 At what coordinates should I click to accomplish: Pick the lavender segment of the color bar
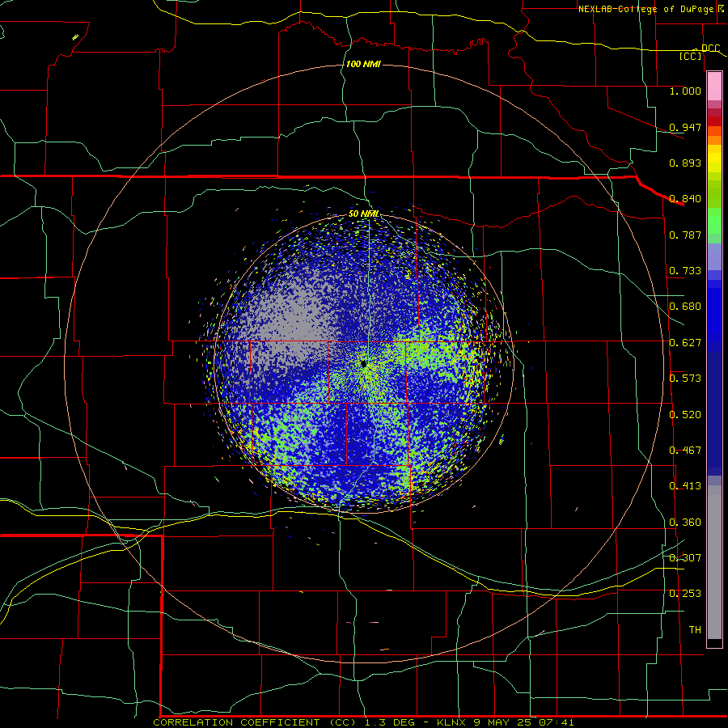coord(714,256)
